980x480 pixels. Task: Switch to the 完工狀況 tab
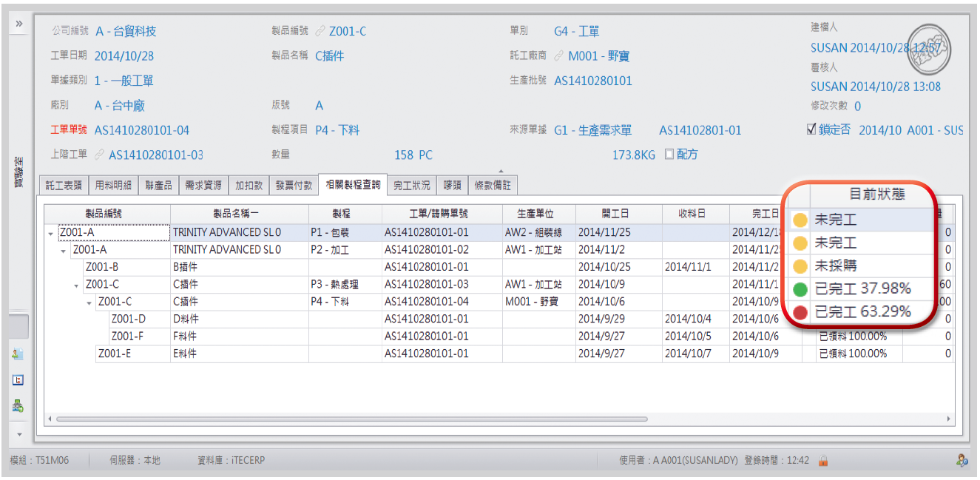point(411,185)
